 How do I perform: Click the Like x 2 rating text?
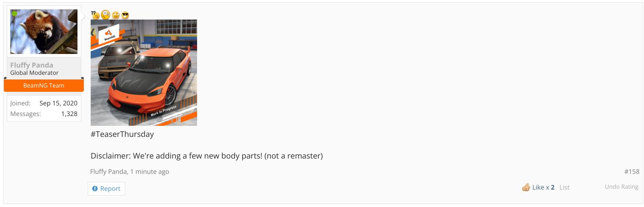[544, 187]
